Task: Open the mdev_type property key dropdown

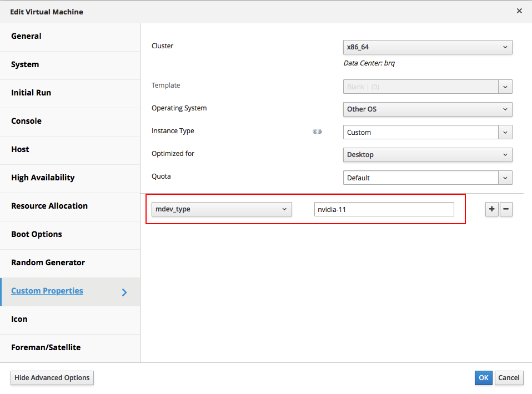Action: tap(222, 209)
